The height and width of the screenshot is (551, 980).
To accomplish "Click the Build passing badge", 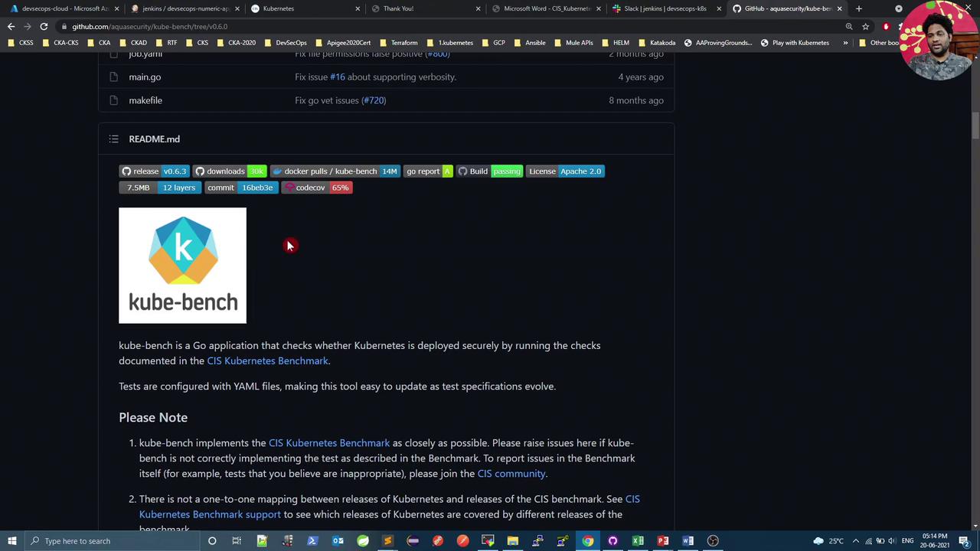I will pyautogui.click(x=490, y=171).
